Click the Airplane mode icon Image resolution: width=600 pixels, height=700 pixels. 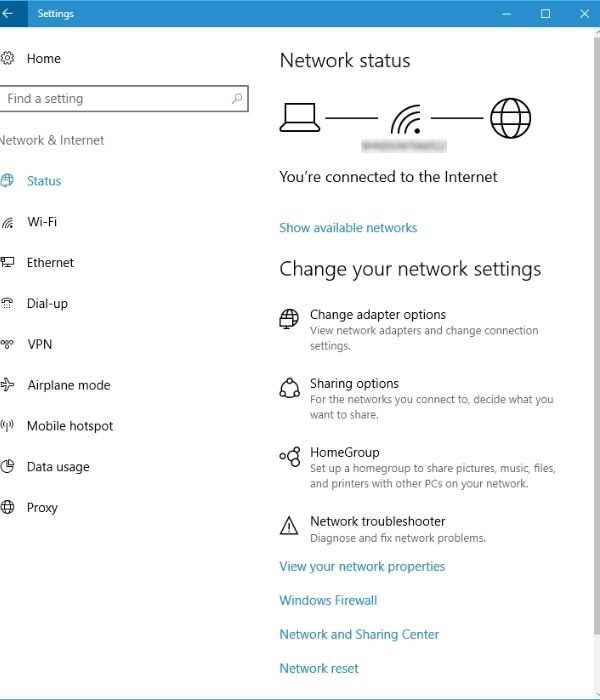pyautogui.click(x=7, y=385)
